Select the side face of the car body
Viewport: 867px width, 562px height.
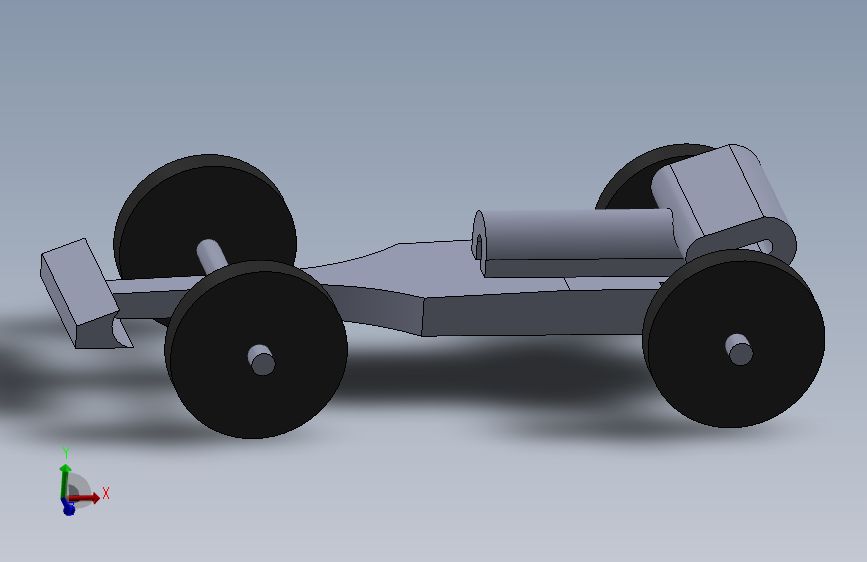coord(531,315)
